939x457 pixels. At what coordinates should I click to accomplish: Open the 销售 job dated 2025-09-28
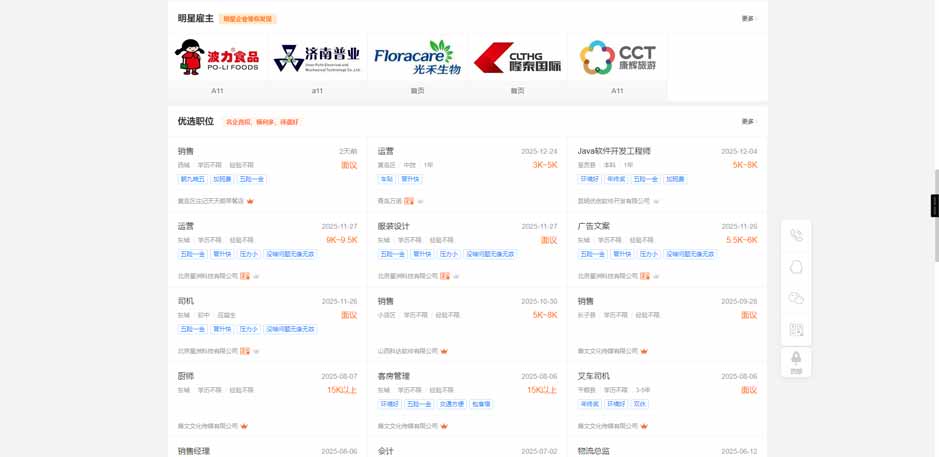point(586,301)
